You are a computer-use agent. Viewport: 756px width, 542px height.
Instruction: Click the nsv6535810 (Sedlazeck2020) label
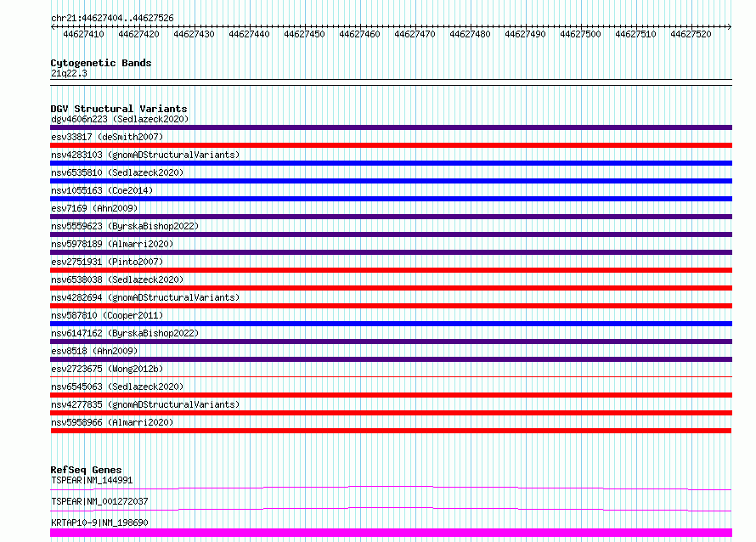(117, 172)
